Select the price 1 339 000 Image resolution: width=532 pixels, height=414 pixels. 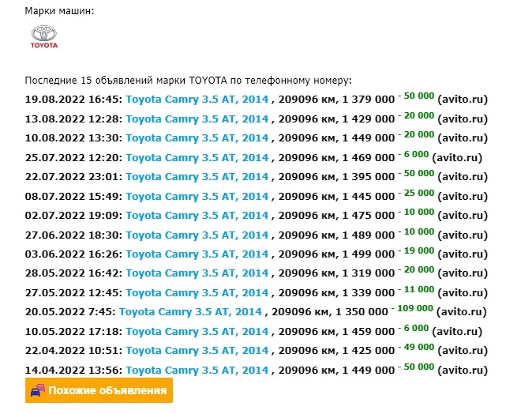point(369,293)
